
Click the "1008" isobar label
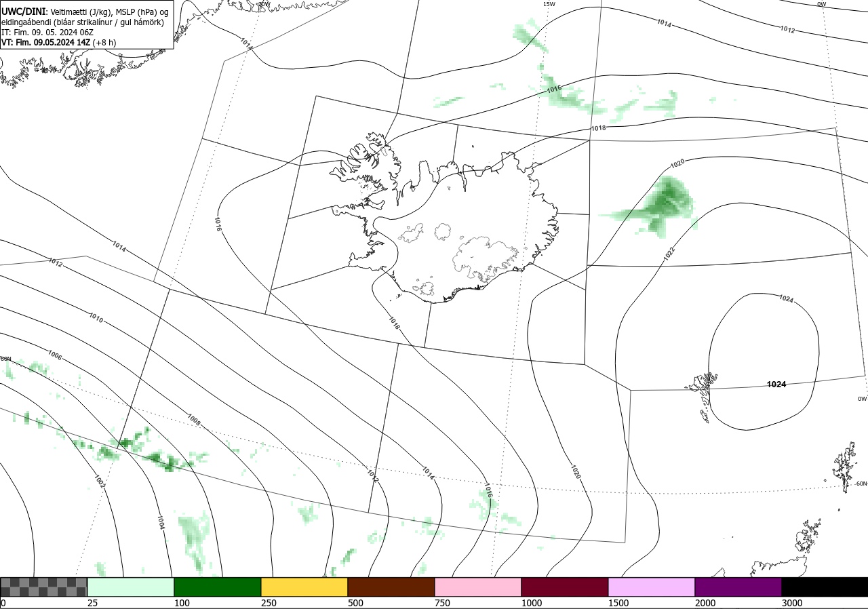pos(194,420)
